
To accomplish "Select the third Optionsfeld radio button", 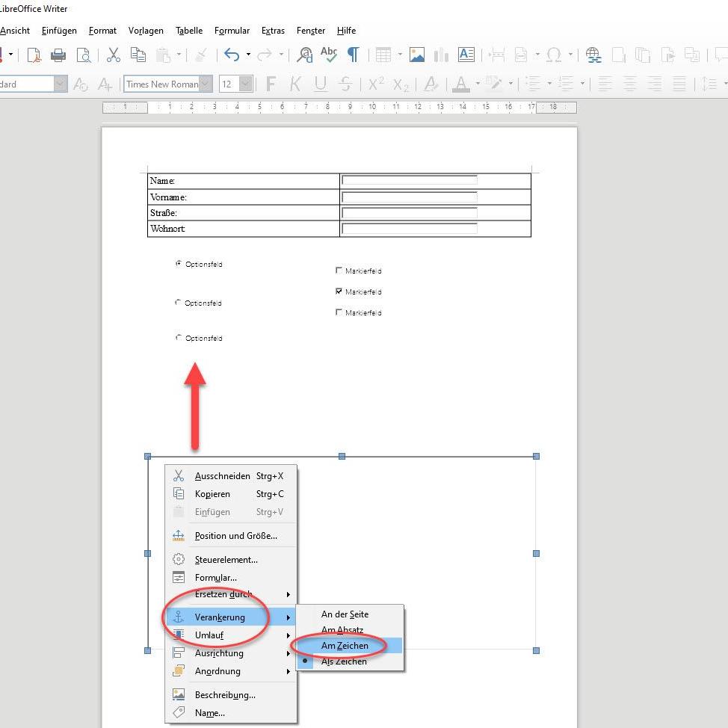I will 179,338.
